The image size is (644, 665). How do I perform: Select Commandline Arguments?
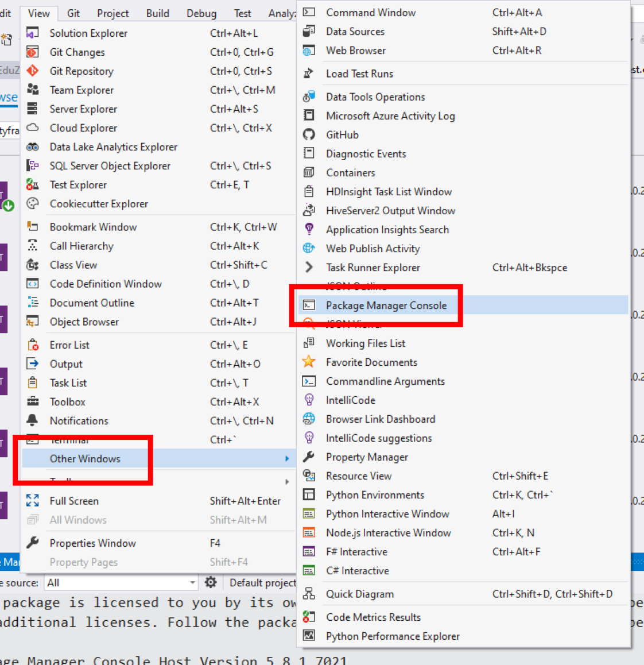pos(463,381)
